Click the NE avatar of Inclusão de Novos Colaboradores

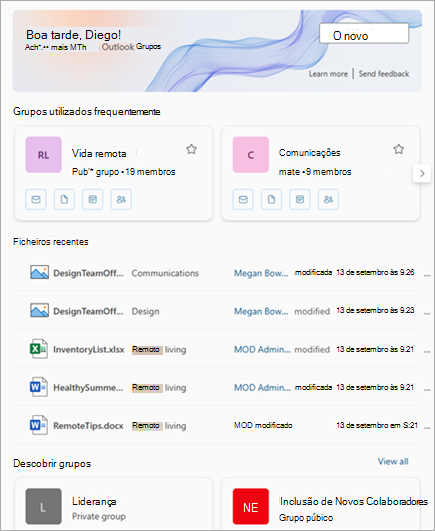[251, 507]
